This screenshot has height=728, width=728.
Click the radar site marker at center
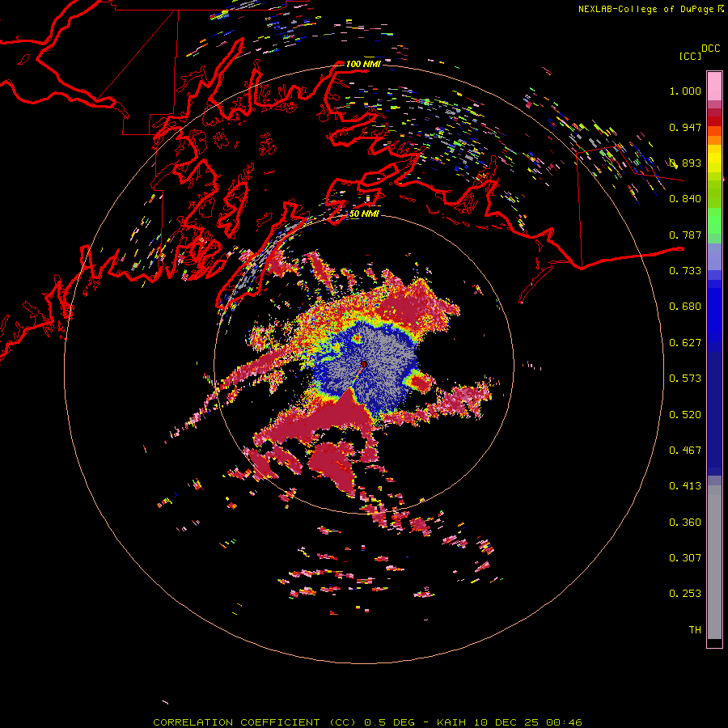coord(364,364)
